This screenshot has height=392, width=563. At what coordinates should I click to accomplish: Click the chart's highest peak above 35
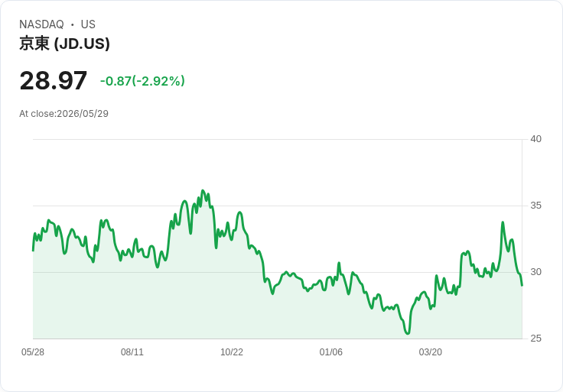point(203,190)
